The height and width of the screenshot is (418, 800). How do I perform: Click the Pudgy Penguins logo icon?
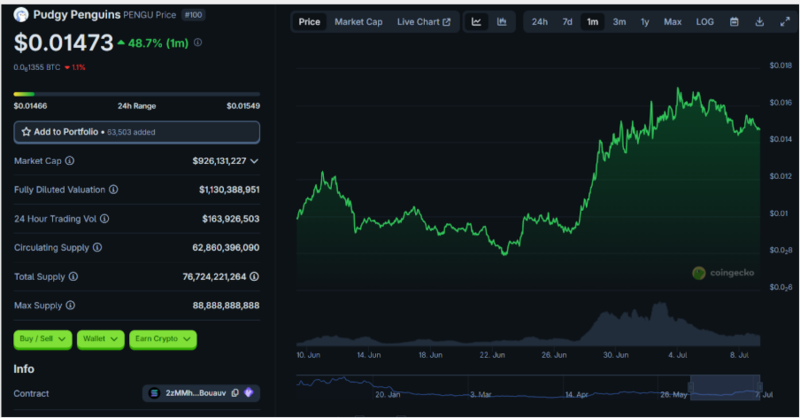21,16
